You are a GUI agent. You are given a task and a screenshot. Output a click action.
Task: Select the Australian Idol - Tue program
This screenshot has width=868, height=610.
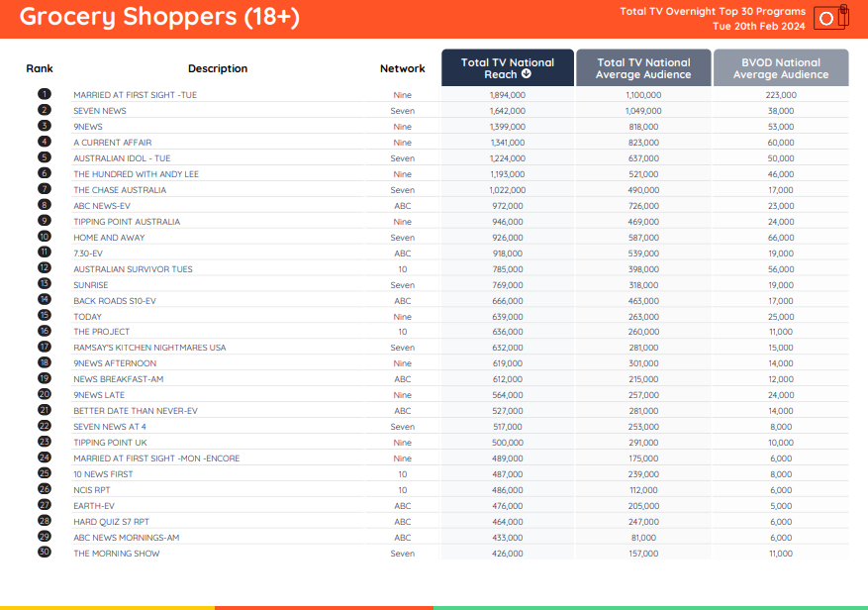click(122, 158)
